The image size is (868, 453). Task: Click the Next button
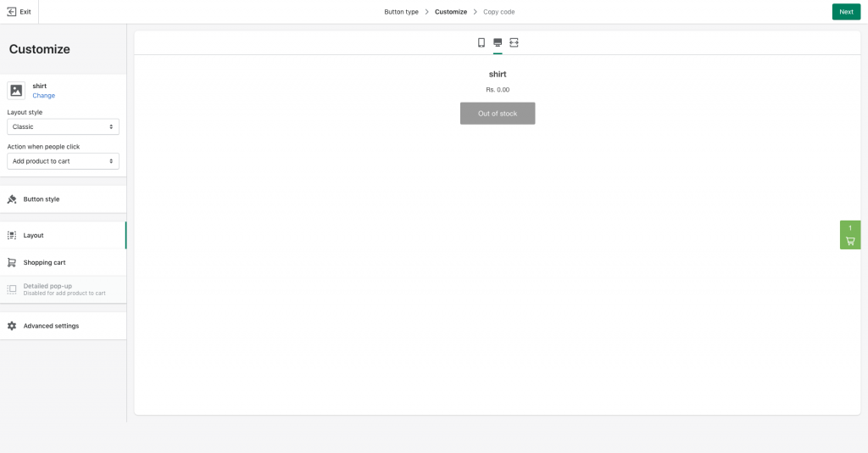click(846, 12)
